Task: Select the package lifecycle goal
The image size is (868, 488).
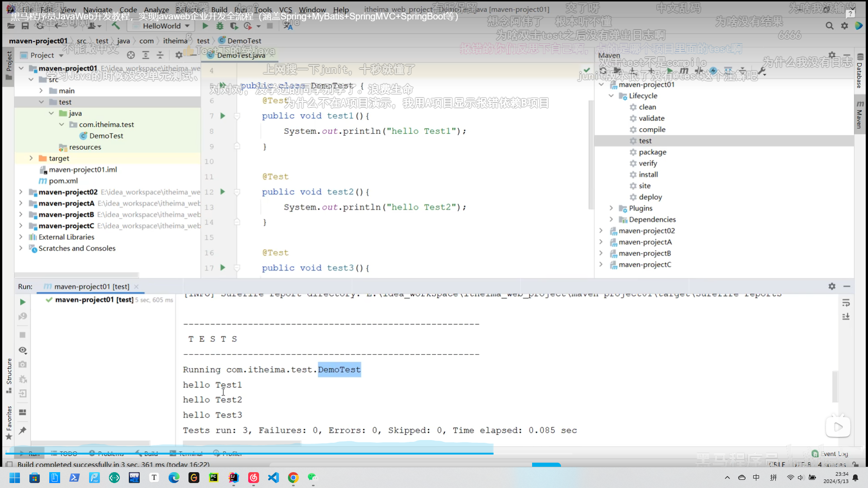Action: [652, 152]
